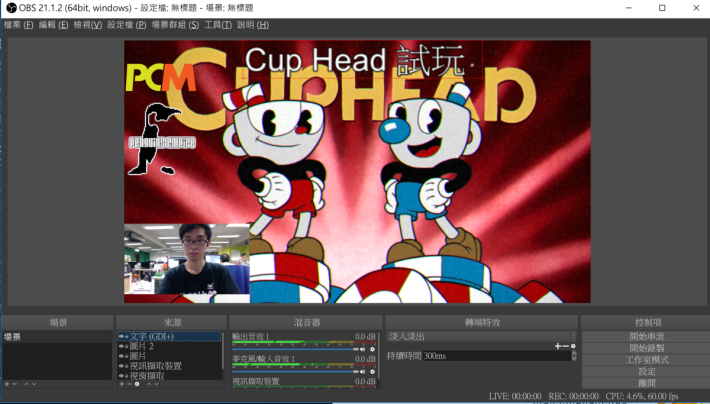Click the OBS logo in title bar
Image resolution: width=710 pixels, height=404 pixels.
coord(11,8)
